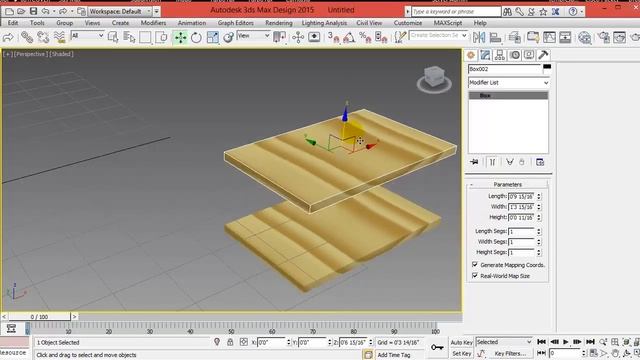Uncheck Generate Mapping Coords
The width and height of the screenshot is (640, 360).
pos(475,264)
